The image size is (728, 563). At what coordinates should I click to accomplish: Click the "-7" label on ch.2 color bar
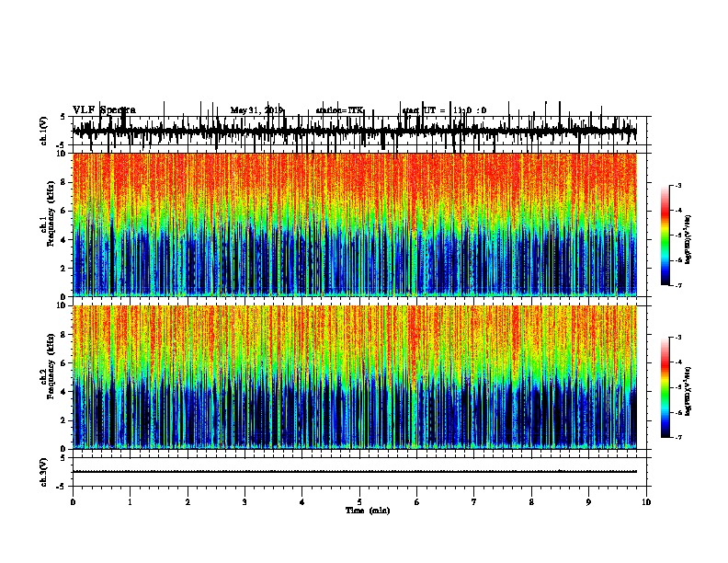tap(678, 437)
